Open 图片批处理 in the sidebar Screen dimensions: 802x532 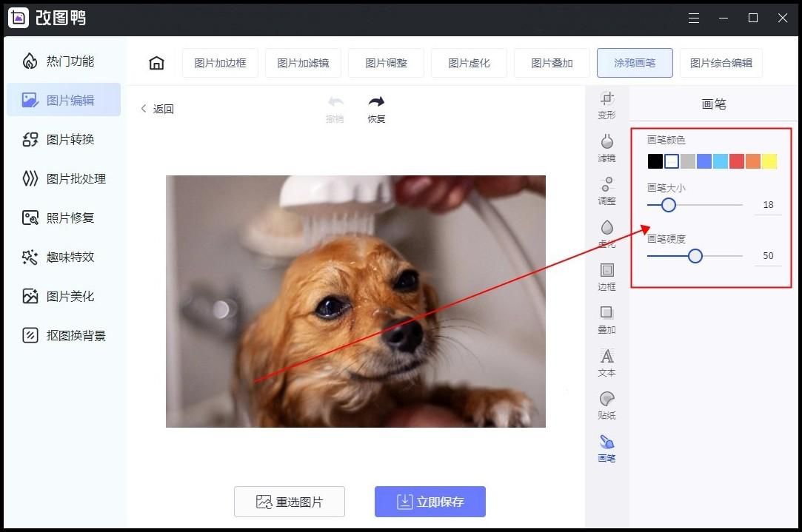(x=64, y=179)
